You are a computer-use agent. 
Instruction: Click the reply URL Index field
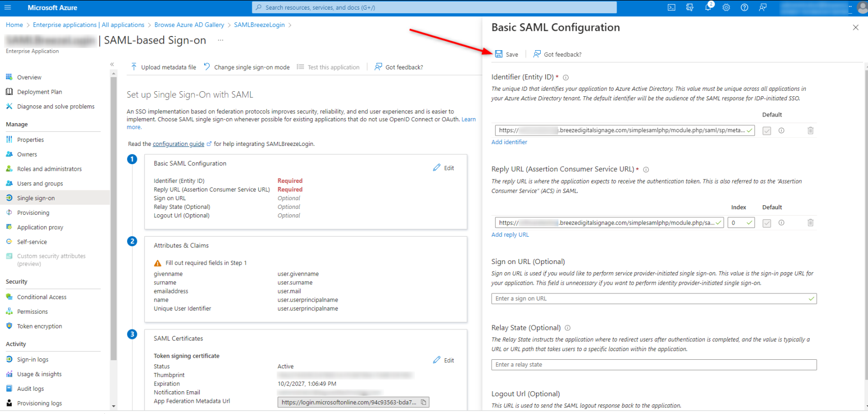tap(741, 223)
